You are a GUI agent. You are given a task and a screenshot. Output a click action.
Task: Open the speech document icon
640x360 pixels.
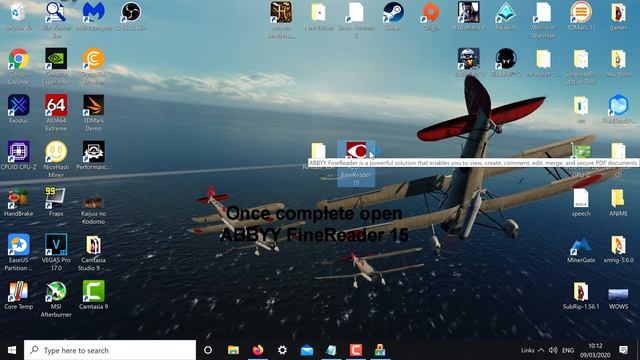[581, 202]
